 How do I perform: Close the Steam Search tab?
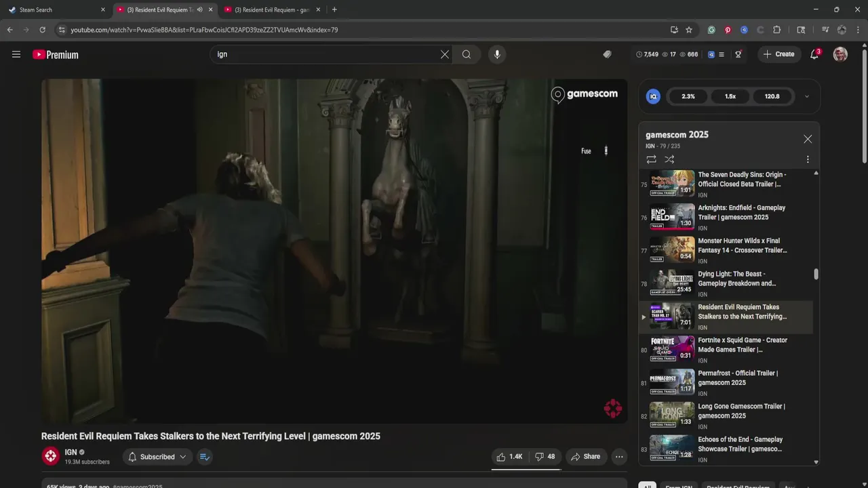(103, 9)
